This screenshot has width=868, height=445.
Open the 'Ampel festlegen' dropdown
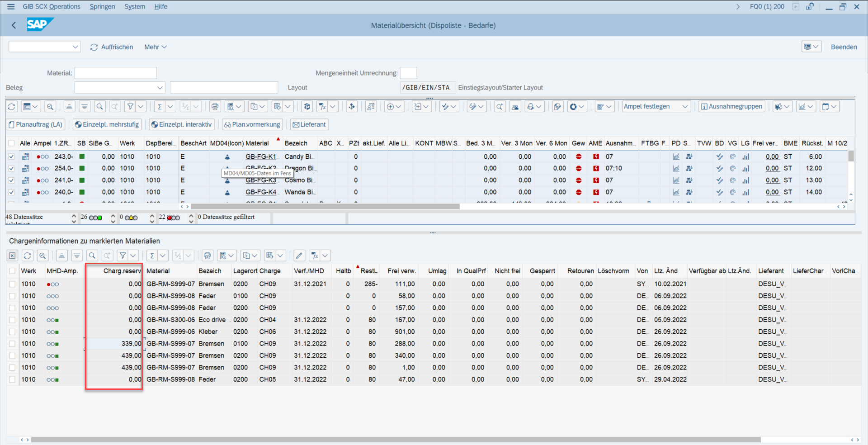point(656,107)
